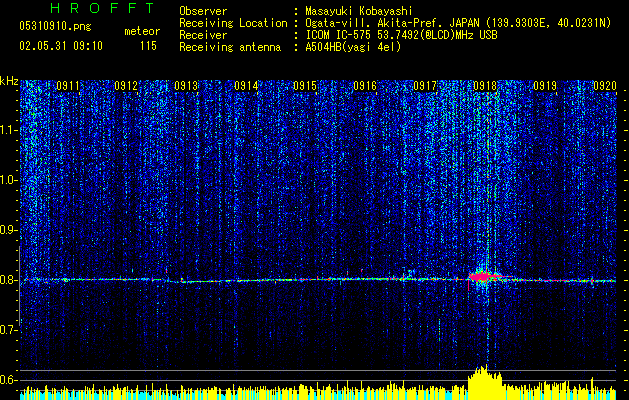The height and width of the screenshot is (400, 629).
Task: Click the 0912 time marker
Action: tap(126, 86)
